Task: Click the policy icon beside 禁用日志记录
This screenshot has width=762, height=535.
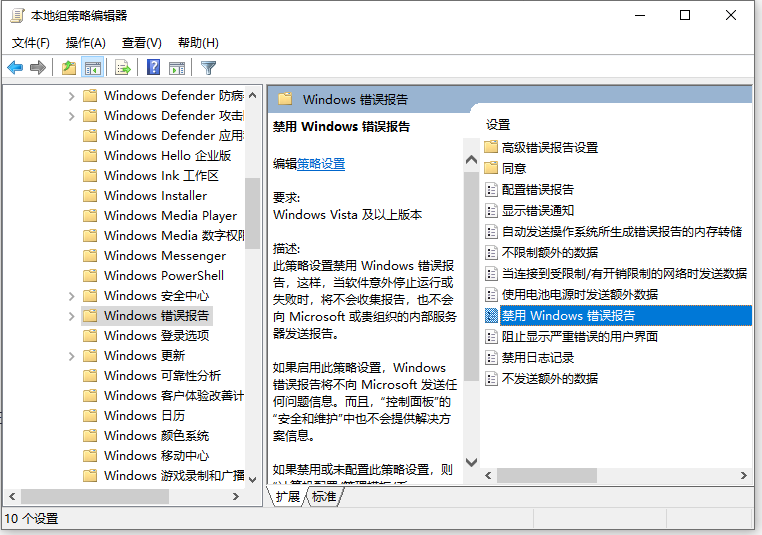Action: pyautogui.click(x=491, y=358)
